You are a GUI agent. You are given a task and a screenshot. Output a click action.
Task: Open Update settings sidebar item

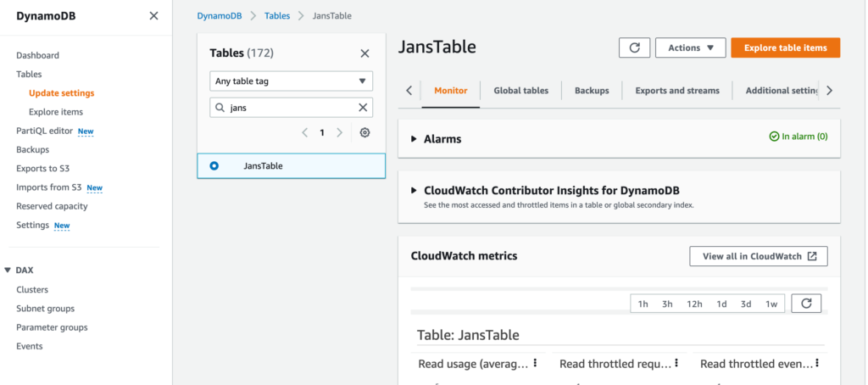(x=61, y=93)
